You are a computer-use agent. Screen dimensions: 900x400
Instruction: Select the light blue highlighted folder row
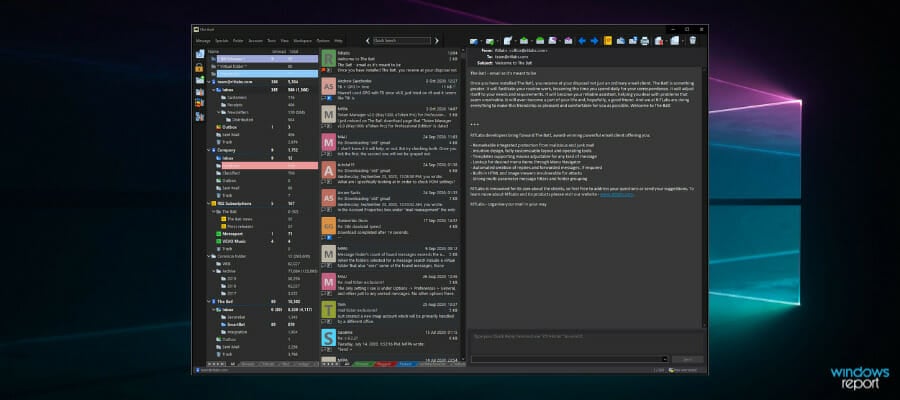[x=267, y=73]
